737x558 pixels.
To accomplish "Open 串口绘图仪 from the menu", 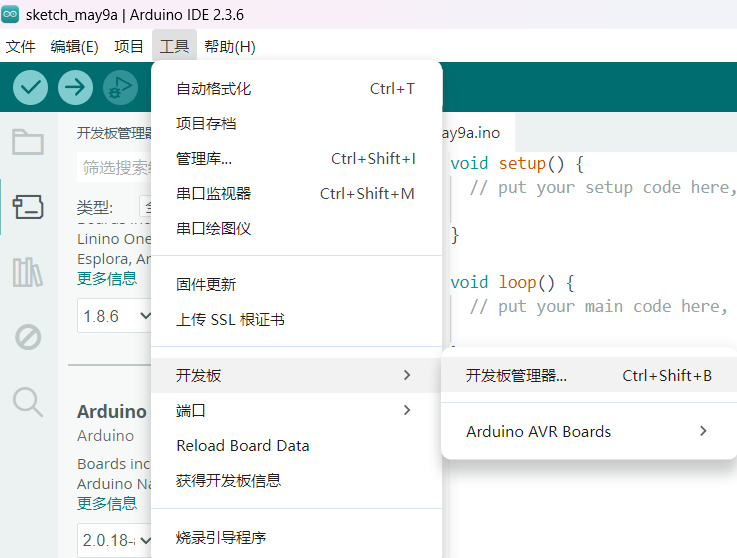I will (x=297, y=228).
